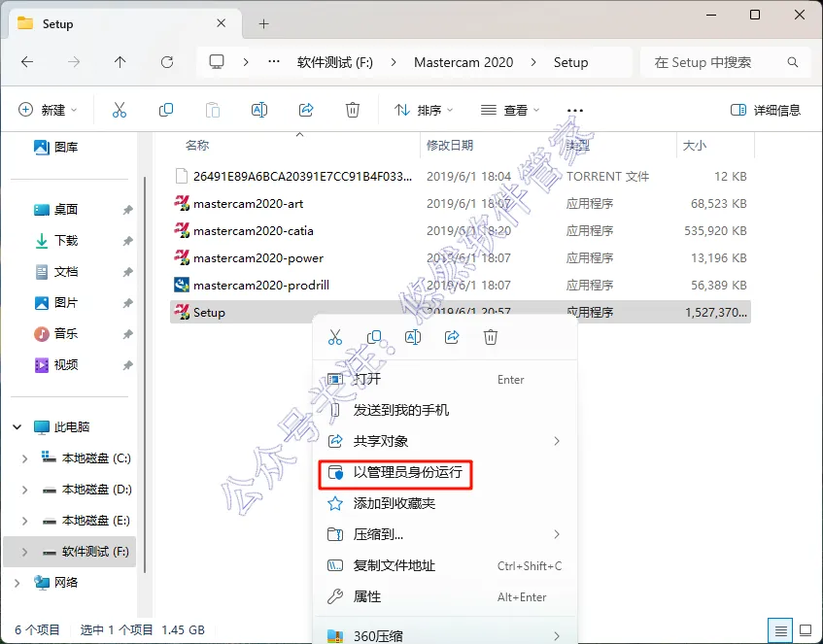Image resolution: width=823 pixels, height=644 pixels.
Task: Click the Rename icon in the toolbar
Action: coord(259,110)
